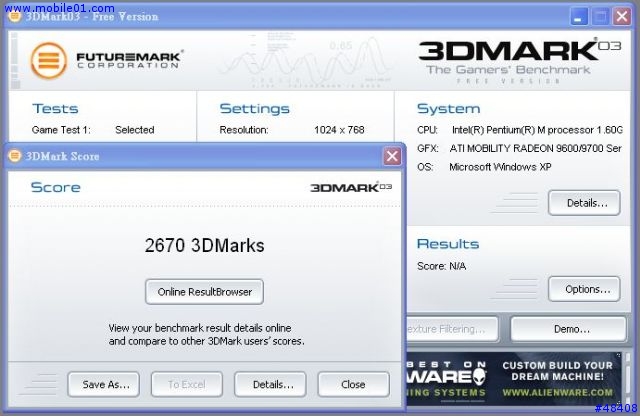Image resolution: width=640 pixels, height=416 pixels.
Task: Open system Details... in main window
Action: point(584,203)
